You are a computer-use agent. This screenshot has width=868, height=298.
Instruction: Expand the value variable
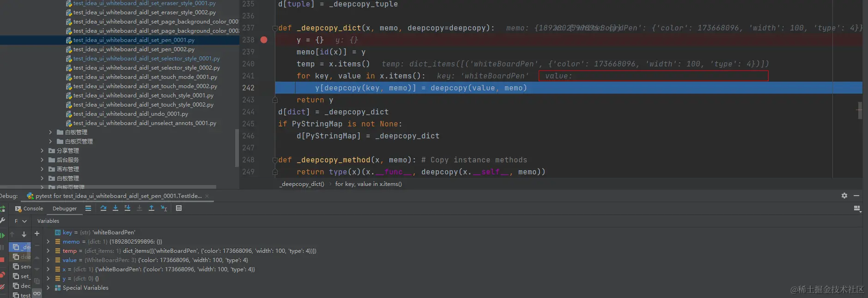(48, 260)
